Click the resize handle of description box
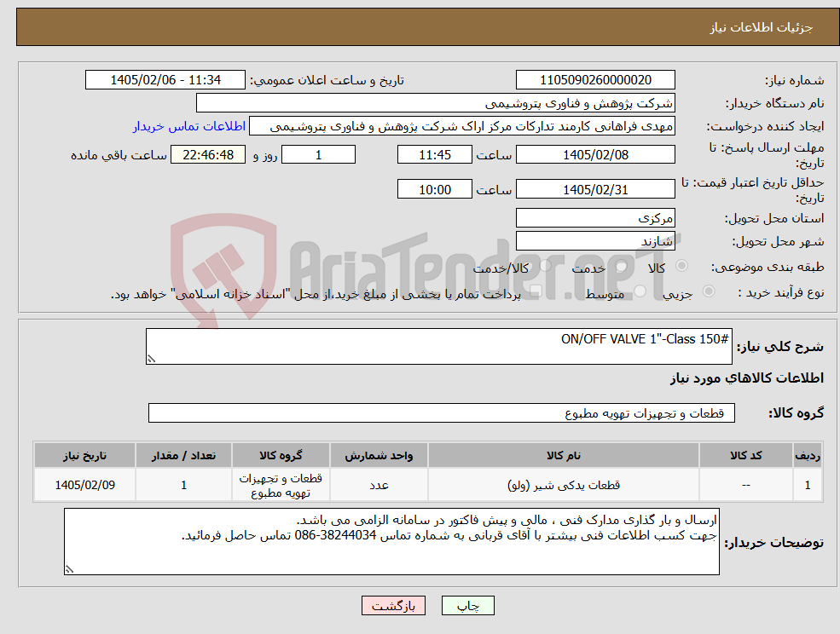Viewport: 840px width, 634px height. pyautogui.click(x=151, y=360)
